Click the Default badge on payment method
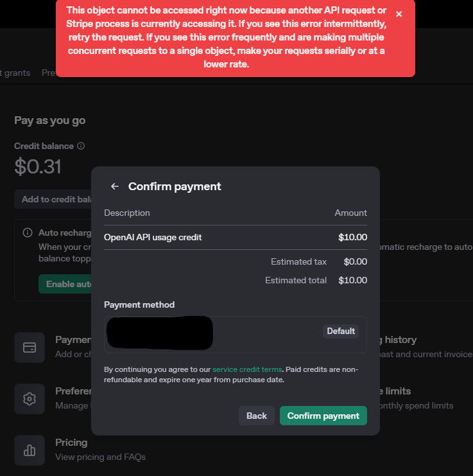Viewport: 473px width, 476px height. point(341,331)
